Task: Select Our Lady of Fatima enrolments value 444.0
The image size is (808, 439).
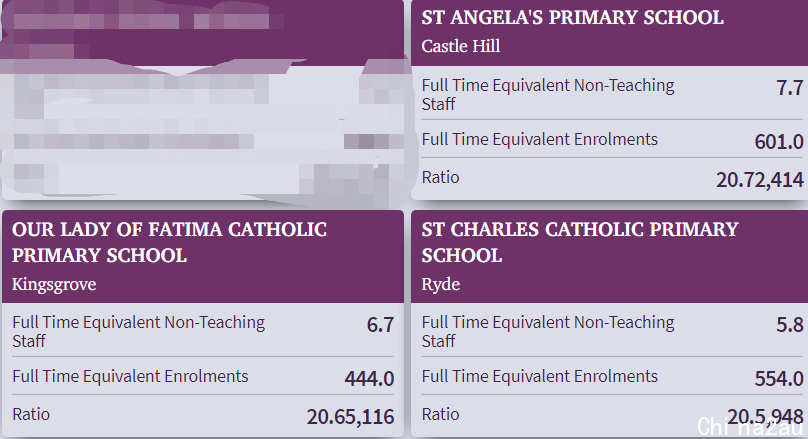Action: [369, 378]
